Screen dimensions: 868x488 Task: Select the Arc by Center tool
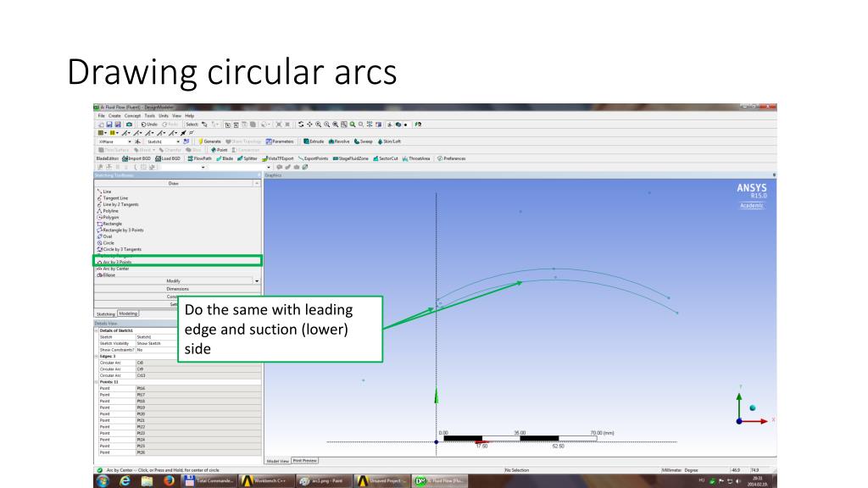(113, 269)
